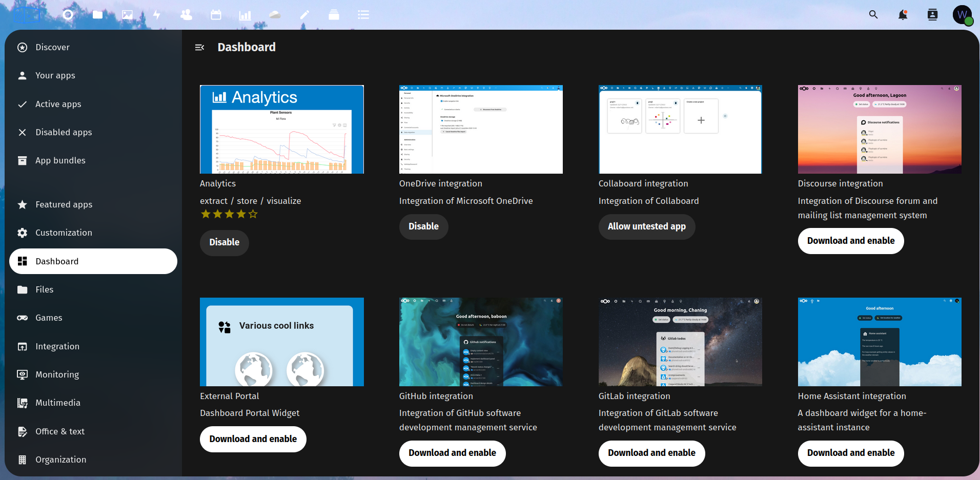Image resolution: width=980 pixels, height=480 pixels.
Task: Download and enable GitHub integration
Action: pos(452,453)
